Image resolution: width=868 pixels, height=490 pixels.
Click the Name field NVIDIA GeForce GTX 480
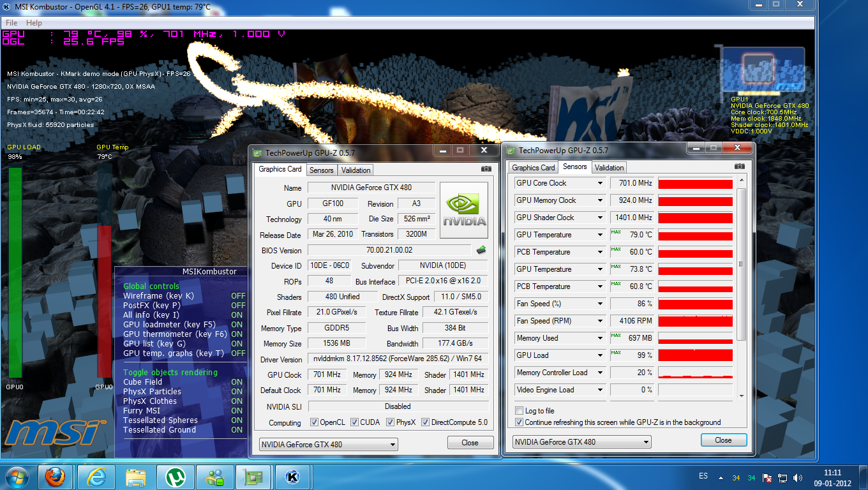coord(371,188)
